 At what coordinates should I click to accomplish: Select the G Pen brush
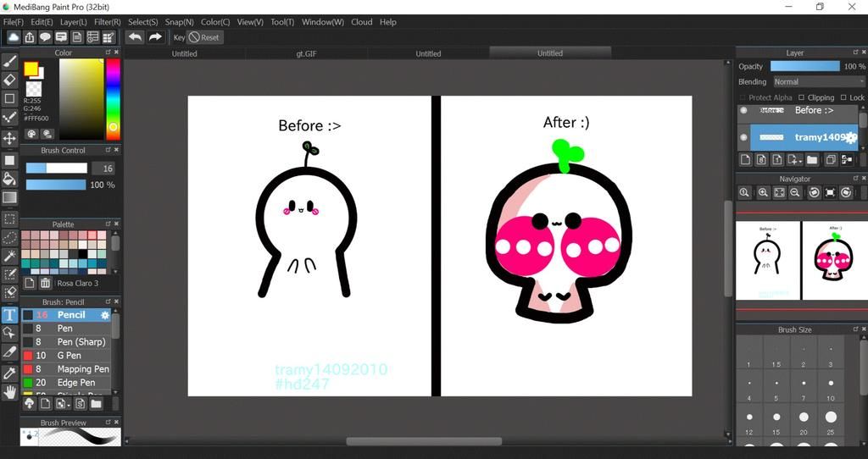(66, 356)
